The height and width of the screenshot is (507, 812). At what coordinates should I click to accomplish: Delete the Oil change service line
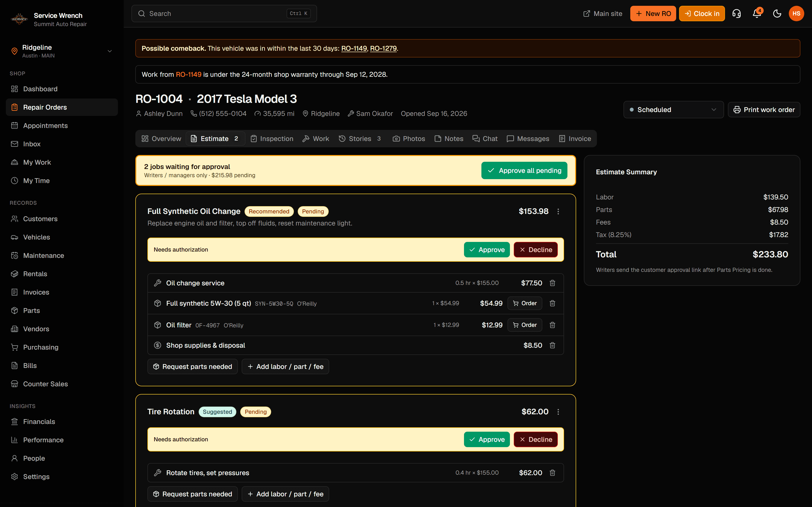pos(552,283)
